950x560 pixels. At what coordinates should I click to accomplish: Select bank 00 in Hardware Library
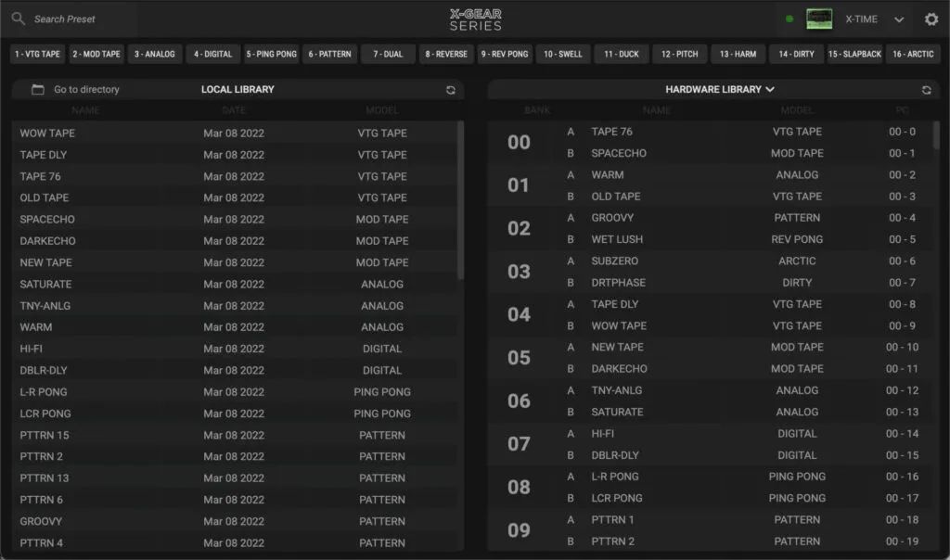click(519, 142)
